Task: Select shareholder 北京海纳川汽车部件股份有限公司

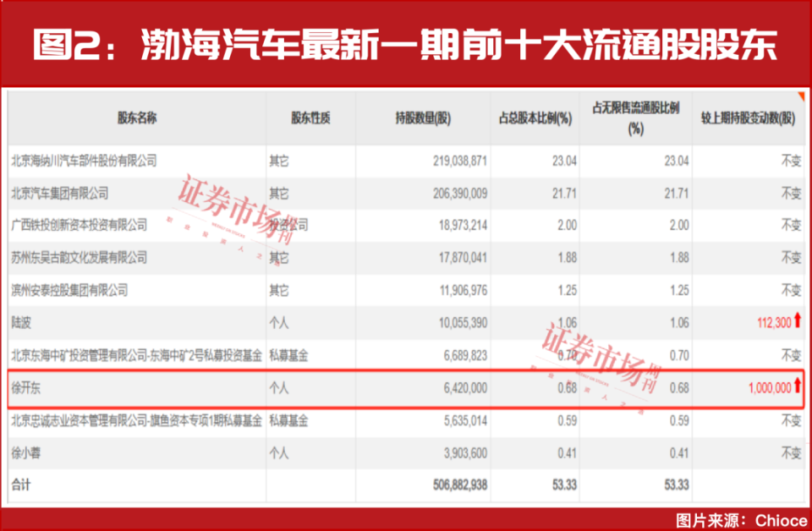Action: 84,161
